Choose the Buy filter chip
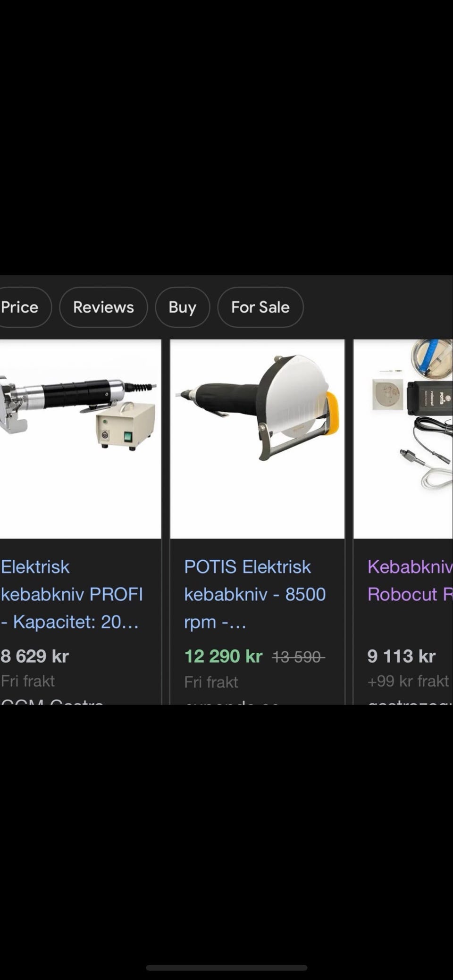Viewport: 453px width, 980px height. pyautogui.click(x=182, y=307)
